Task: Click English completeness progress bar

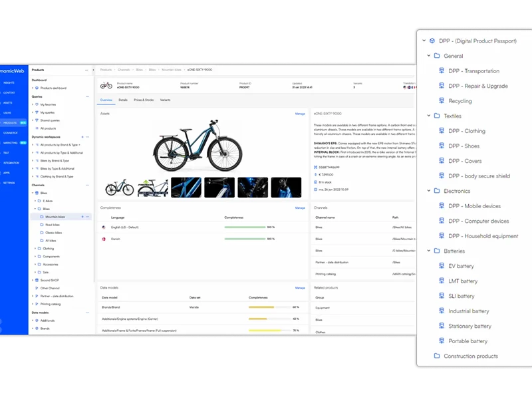Action: pos(245,227)
